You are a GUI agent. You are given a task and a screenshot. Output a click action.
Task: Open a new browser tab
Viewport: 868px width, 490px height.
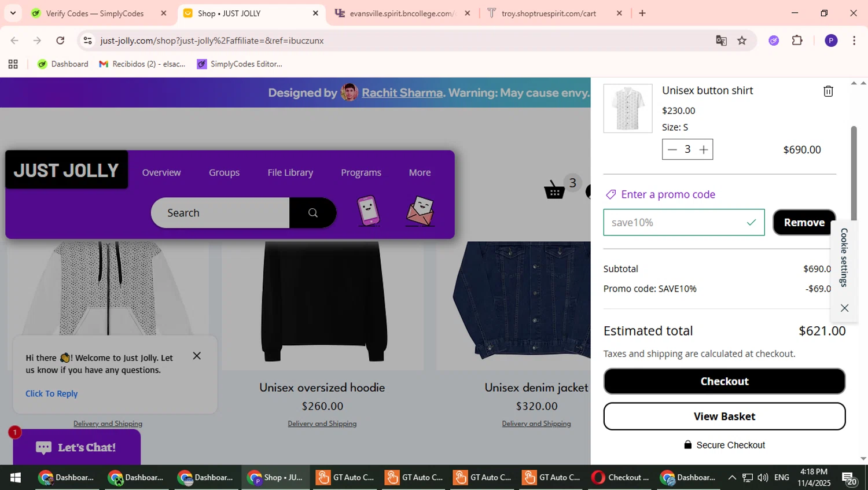pos(642,13)
